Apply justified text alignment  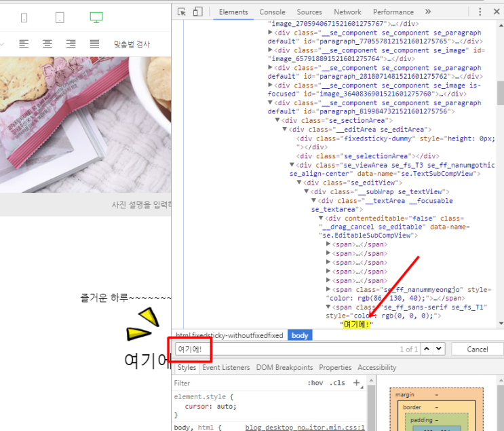pyautogui.click(x=94, y=43)
